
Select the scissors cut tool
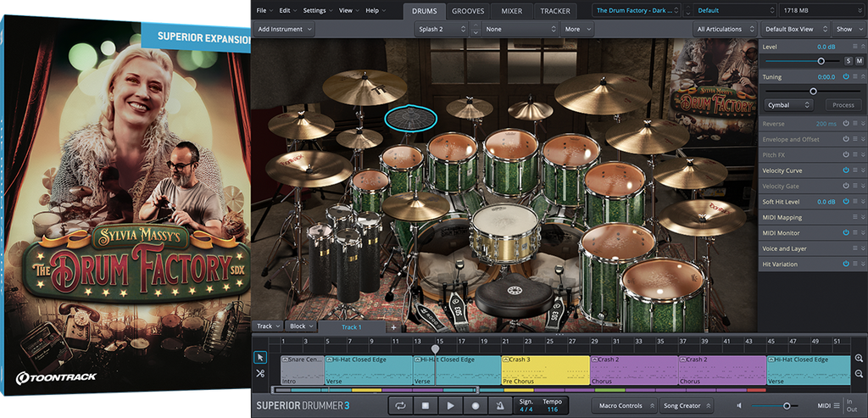pos(260,374)
